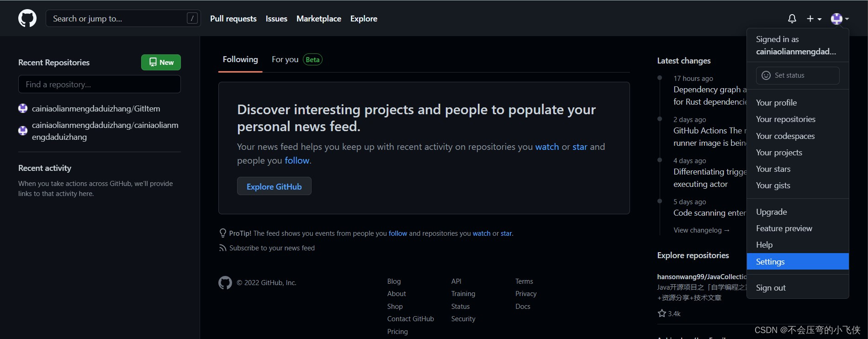Open the hansonwang99/JavaCollection repository
Viewport: 868px width, 339px height.
(x=702, y=277)
